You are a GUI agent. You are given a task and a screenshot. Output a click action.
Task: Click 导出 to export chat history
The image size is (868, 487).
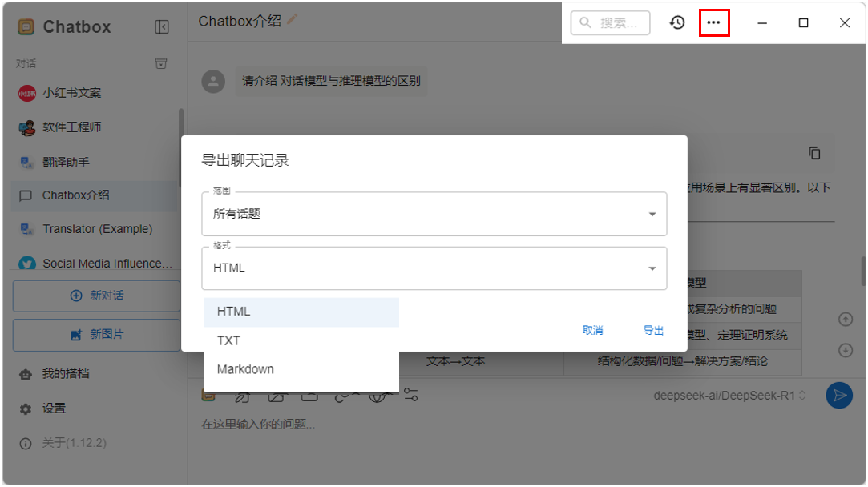coord(653,330)
